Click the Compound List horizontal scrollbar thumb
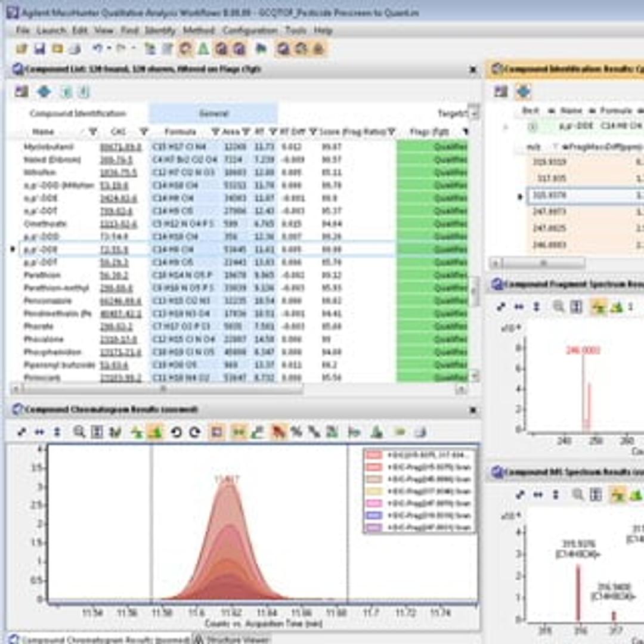The width and height of the screenshot is (644, 644). point(163,389)
